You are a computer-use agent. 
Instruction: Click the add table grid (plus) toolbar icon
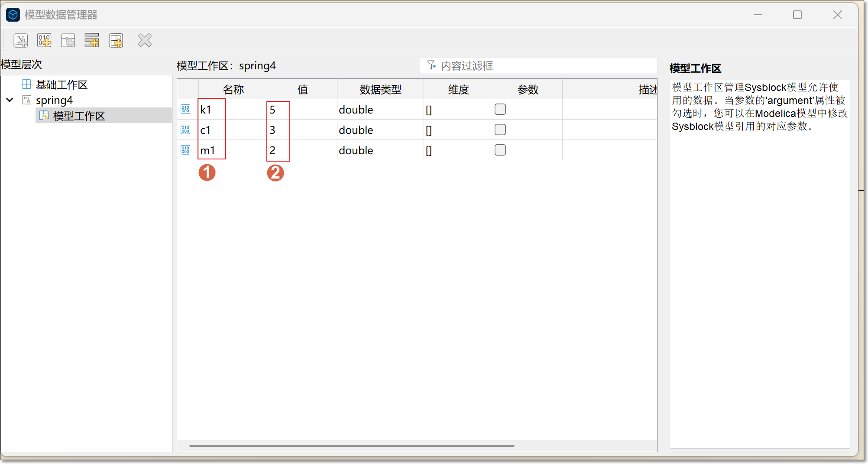116,41
